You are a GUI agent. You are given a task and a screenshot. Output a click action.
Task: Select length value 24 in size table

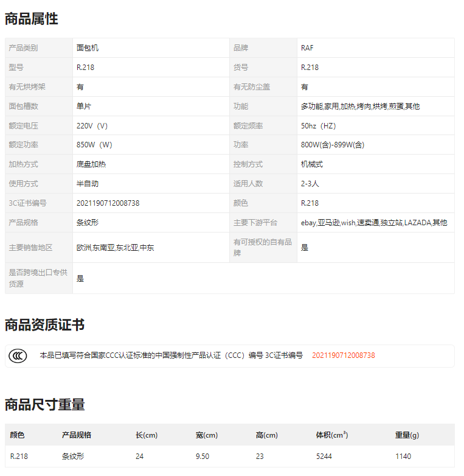click(x=139, y=457)
